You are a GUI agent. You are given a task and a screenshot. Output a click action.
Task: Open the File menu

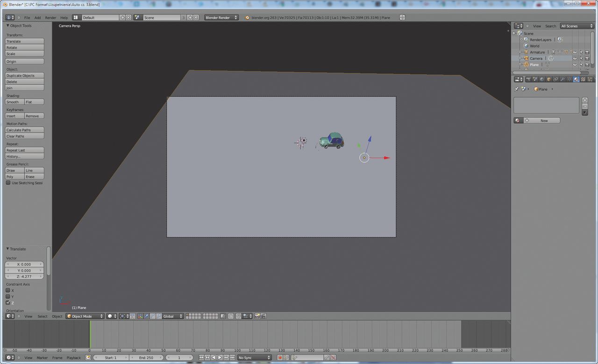[27, 18]
